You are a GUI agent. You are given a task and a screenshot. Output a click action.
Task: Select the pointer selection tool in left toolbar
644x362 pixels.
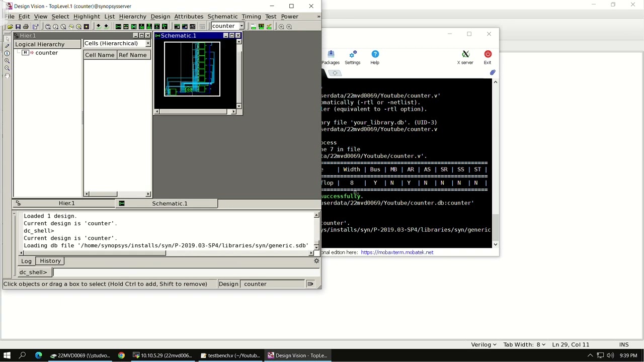pos(7,39)
